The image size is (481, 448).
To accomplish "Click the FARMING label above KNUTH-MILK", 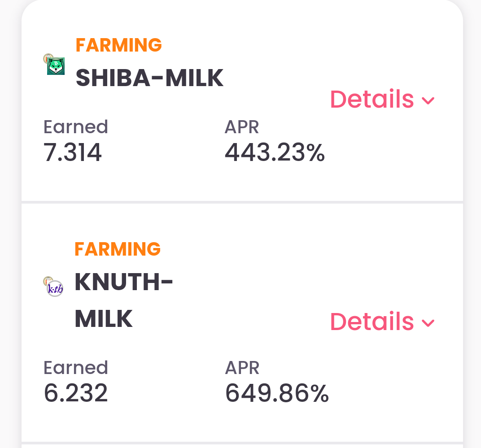I will click(x=118, y=249).
